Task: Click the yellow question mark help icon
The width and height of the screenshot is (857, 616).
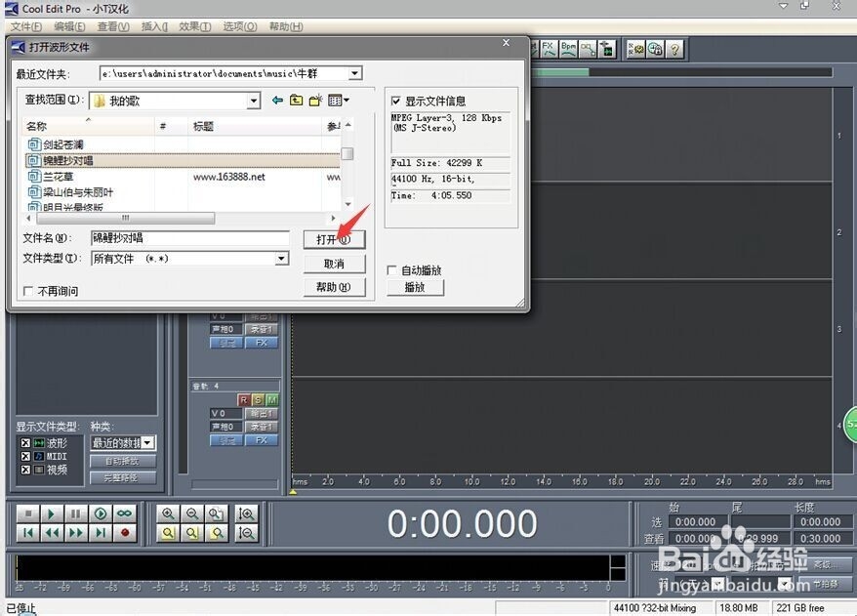Action: pyautogui.click(x=674, y=49)
